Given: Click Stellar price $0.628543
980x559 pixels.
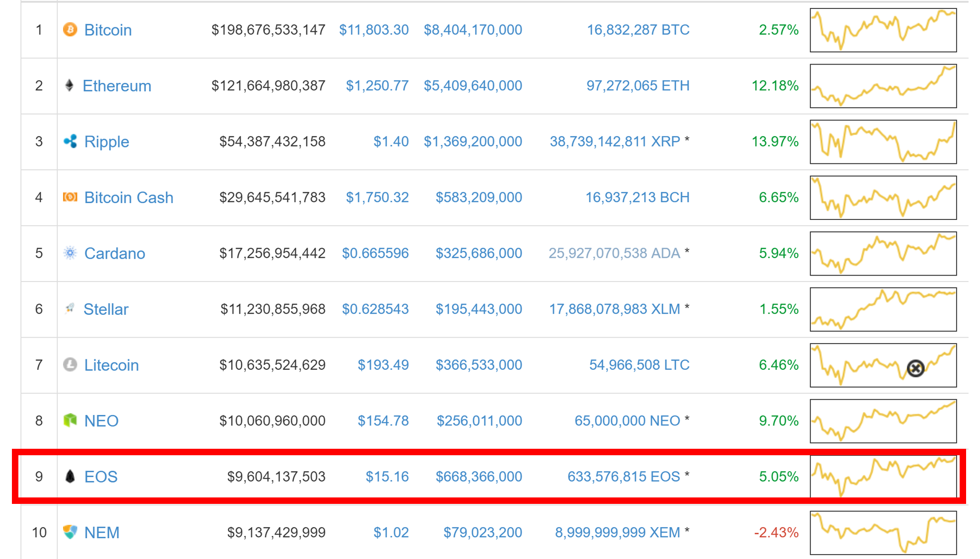Looking at the screenshot, I should [375, 309].
